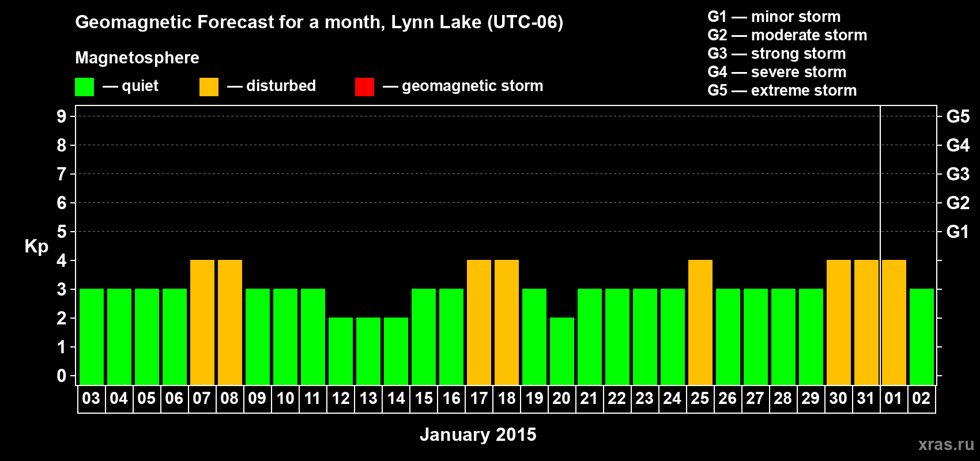Click the red geomagnetic storm legend swatch
Image resolution: width=980 pixels, height=461 pixels.
(364, 87)
